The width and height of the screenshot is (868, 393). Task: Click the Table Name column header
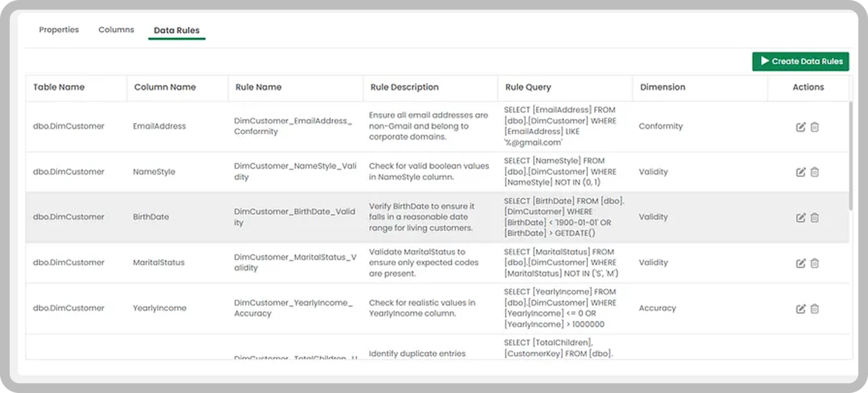coord(59,87)
